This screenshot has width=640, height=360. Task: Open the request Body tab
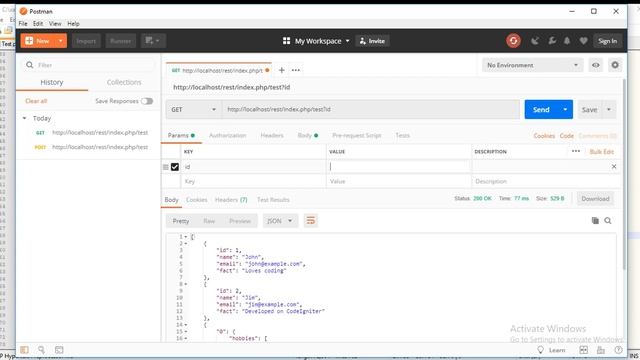pos(308,135)
